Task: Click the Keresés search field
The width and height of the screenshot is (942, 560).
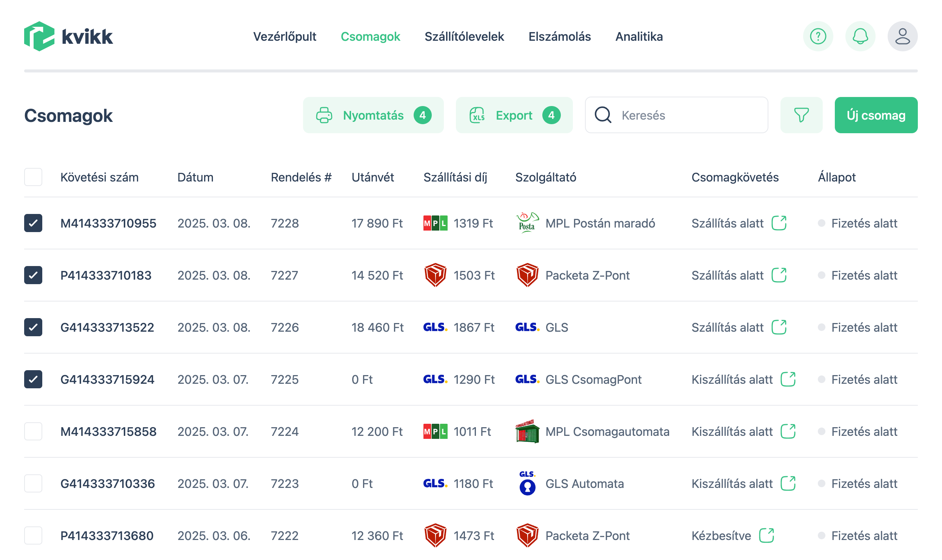Action: coord(676,115)
